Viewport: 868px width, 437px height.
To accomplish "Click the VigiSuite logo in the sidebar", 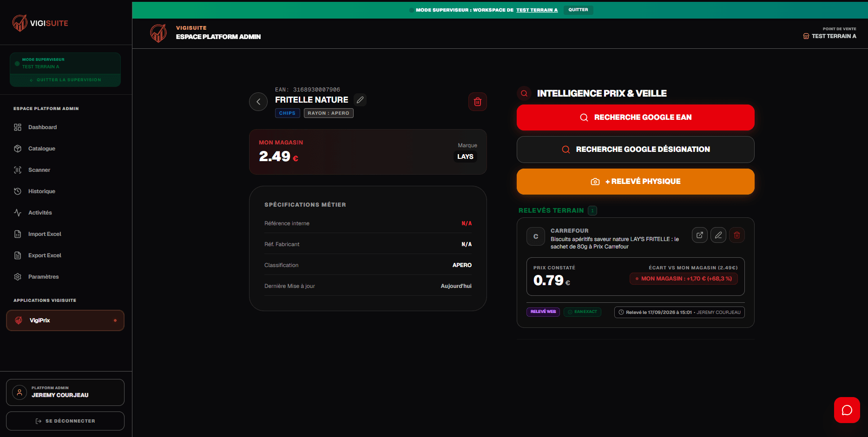I will pyautogui.click(x=40, y=23).
